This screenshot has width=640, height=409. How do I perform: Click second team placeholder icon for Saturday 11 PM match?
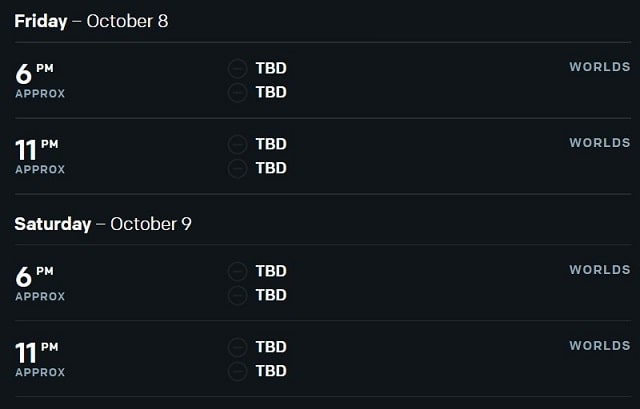pyautogui.click(x=237, y=371)
